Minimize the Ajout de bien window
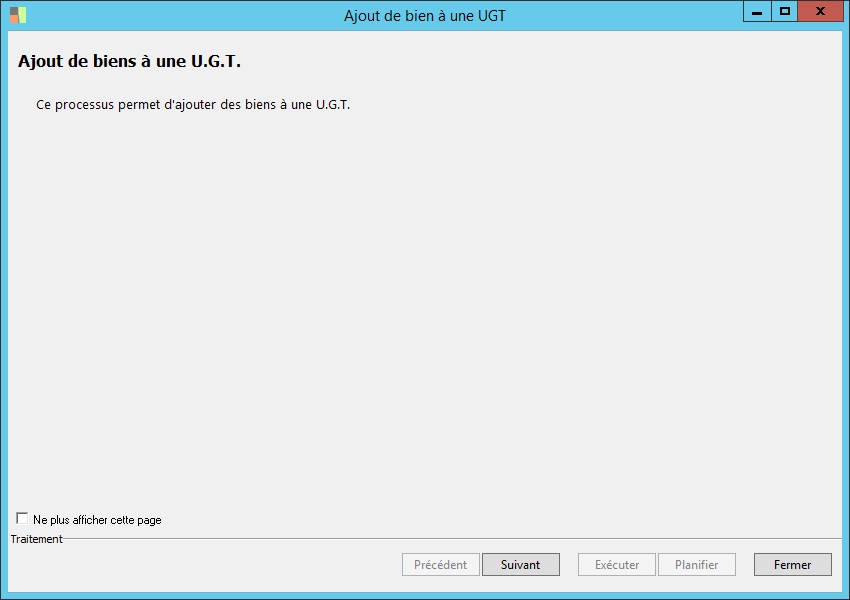 point(757,11)
